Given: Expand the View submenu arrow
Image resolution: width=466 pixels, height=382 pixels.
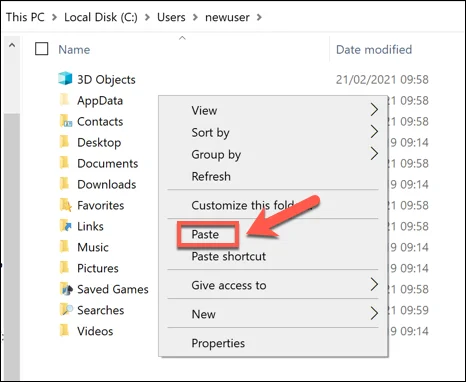Looking at the screenshot, I should pyautogui.click(x=374, y=110).
